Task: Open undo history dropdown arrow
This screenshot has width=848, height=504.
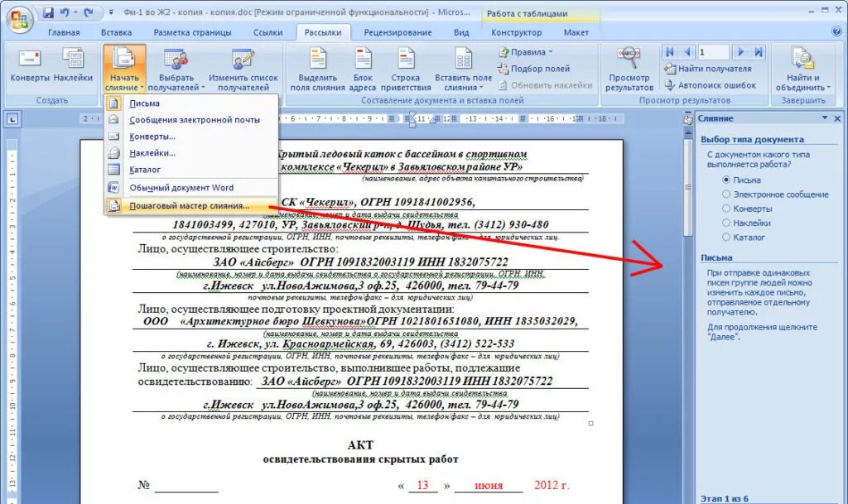Action: tap(75, 12)
